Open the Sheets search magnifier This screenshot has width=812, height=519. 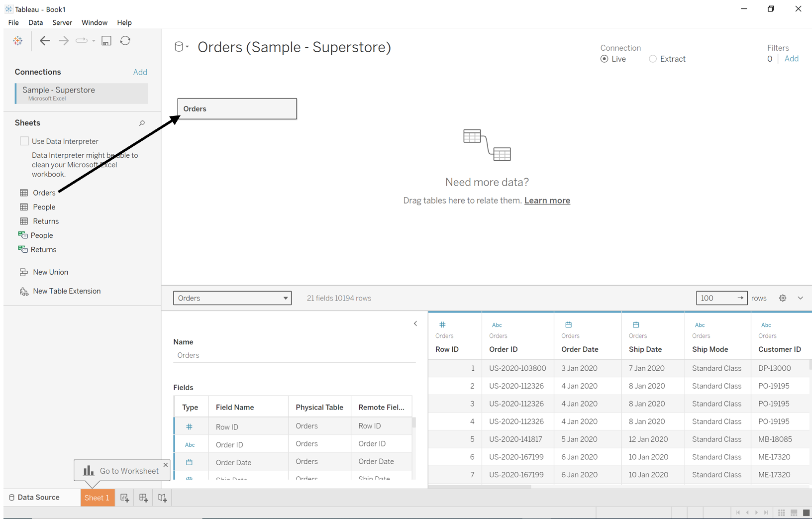pyautogui.click(x=142, y=123)
